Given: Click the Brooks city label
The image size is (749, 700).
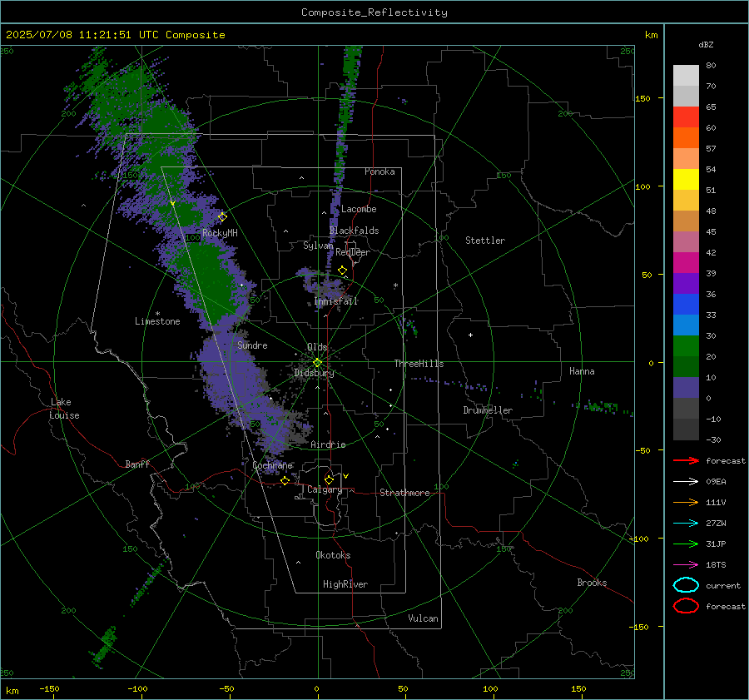Looking at the screenshot, I should click(x=592, y=583).
